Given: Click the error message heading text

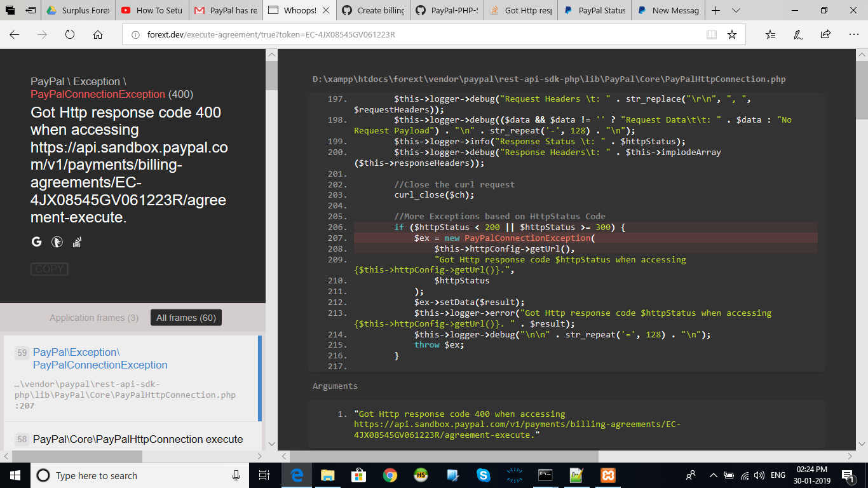Looking at the screenshot, I should tap(129, 165).
